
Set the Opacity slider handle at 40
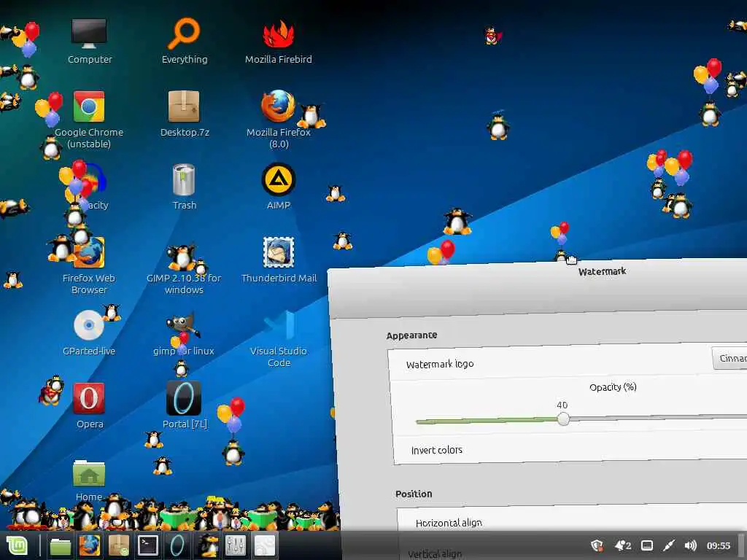(563, 419)
